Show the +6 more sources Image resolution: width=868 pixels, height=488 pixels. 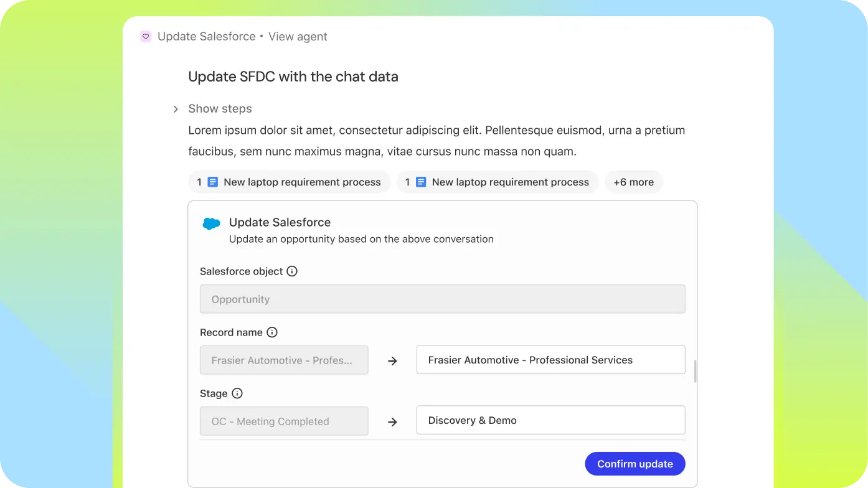click(x=633, y=182)
